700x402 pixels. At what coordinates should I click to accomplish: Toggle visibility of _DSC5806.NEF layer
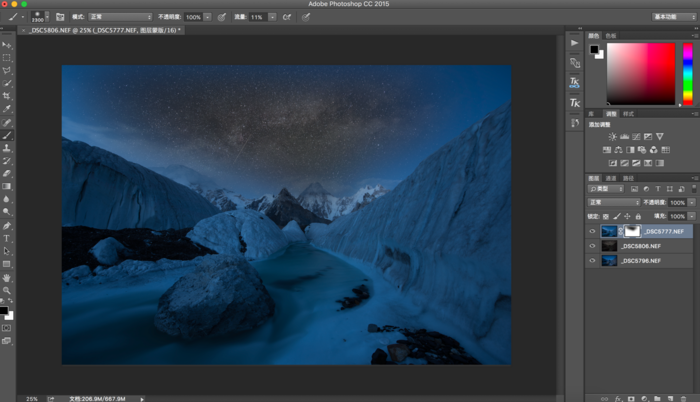pos(592,246)
